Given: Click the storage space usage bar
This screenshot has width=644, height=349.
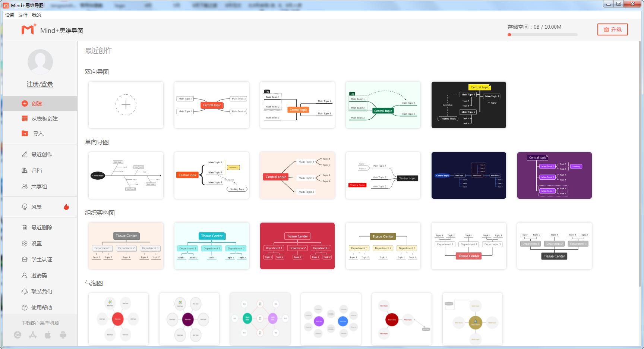Looking at the screenshot, I should tap(542, 35).
